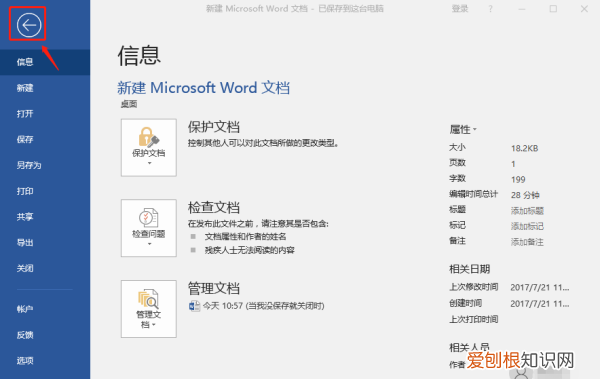Open 选项 in the sidebar
This screenshot has height=379, width=600.
(45, 361)
